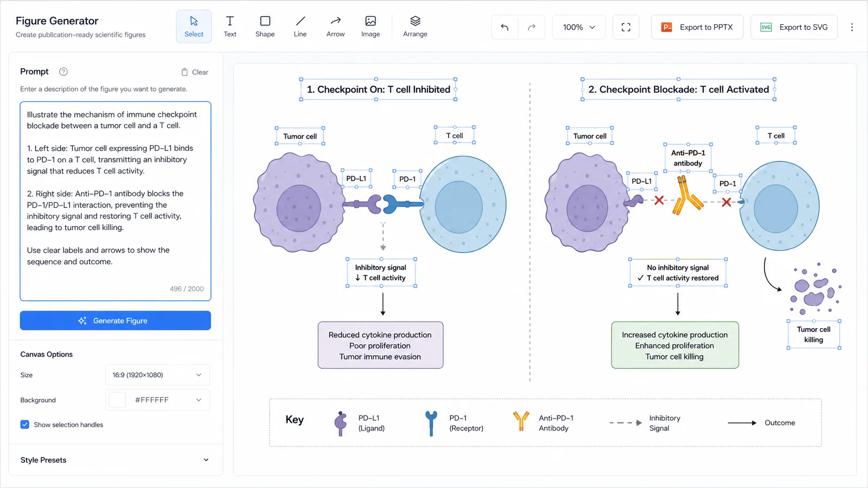Select the 'Increased cytokine production' outcome box
The height and width of the screenshot is (488, 868).
(x=675, y=345)
